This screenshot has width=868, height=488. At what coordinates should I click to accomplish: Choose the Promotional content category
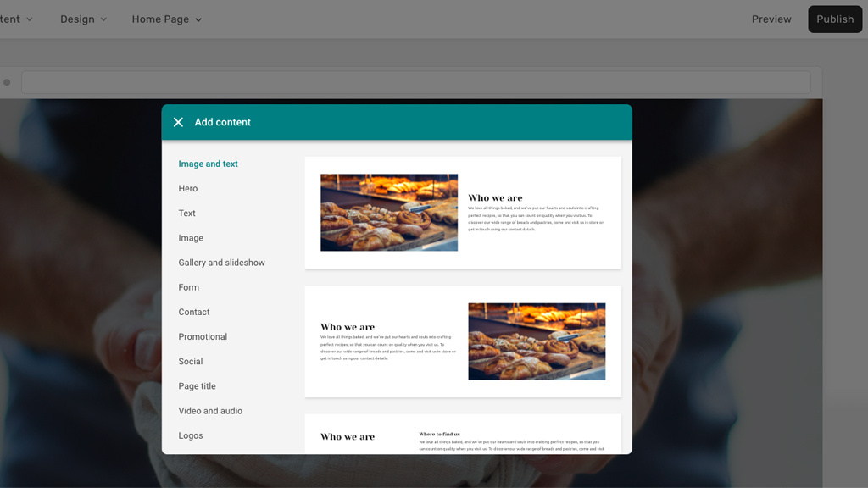203,336
